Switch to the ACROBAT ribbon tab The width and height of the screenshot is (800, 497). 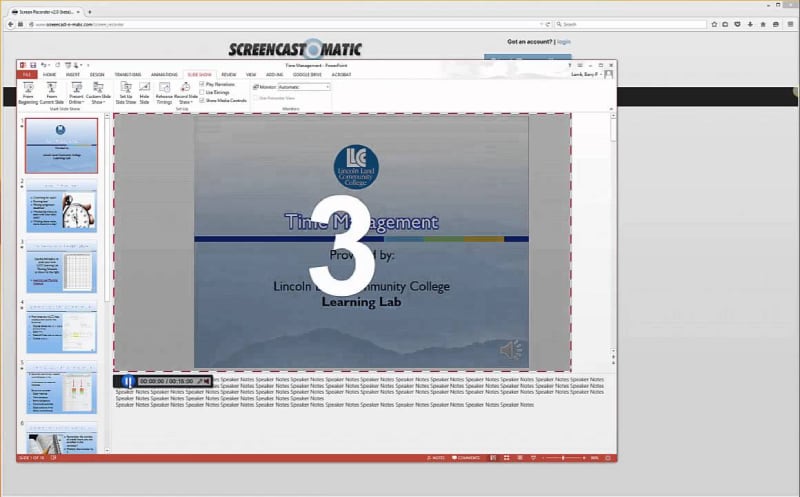pyautogui.click(x=341, y=74)
